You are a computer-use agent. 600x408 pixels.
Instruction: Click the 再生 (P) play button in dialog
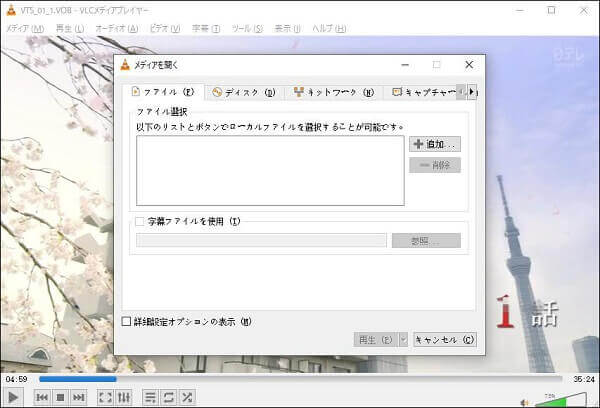tap(376, 339)
